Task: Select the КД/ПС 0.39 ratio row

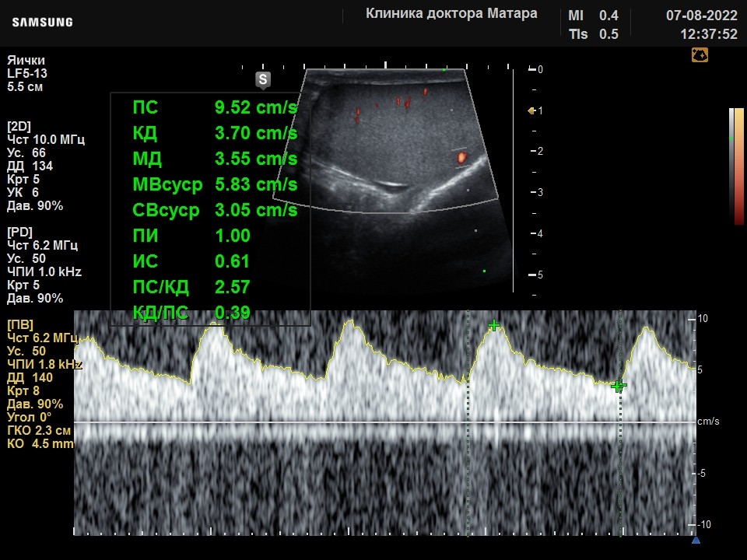Action: [x=191, y=313]
